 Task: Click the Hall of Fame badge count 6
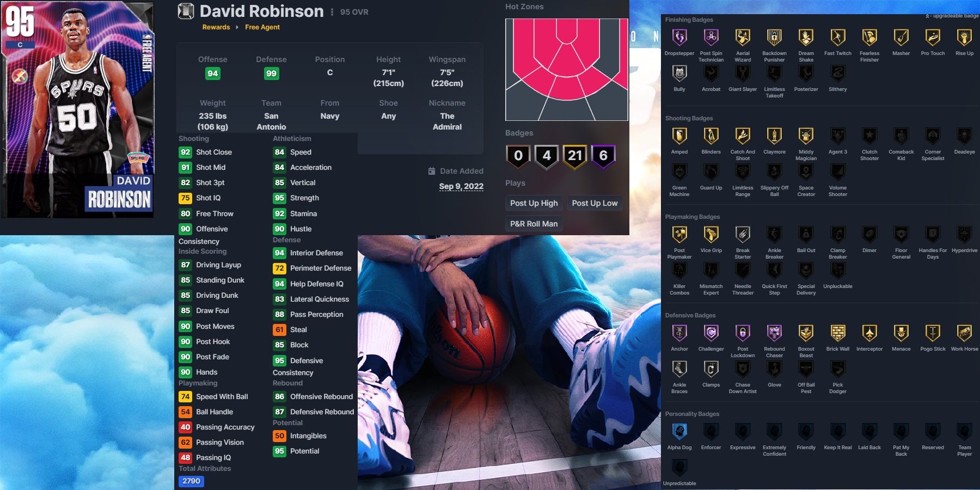tap(603, 156)
